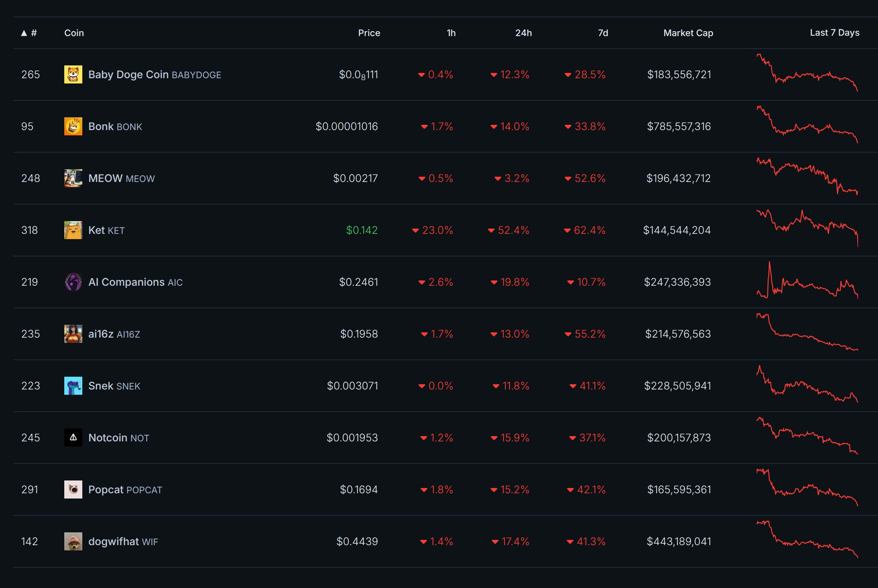Open the dogwifhat WIF coin link
Image resolution: width=878 pixels, height=588 pixels.
[114, 541]
